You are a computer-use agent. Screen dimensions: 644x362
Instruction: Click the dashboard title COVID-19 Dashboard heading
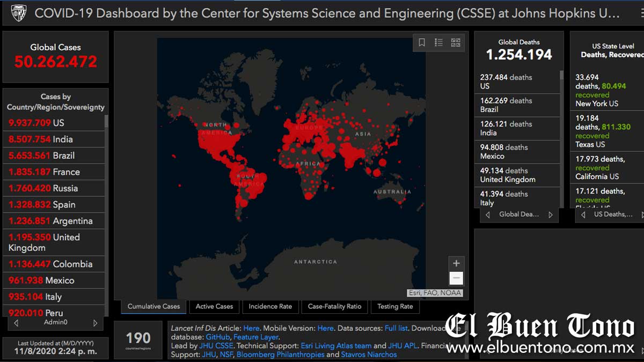click(327, 13)
